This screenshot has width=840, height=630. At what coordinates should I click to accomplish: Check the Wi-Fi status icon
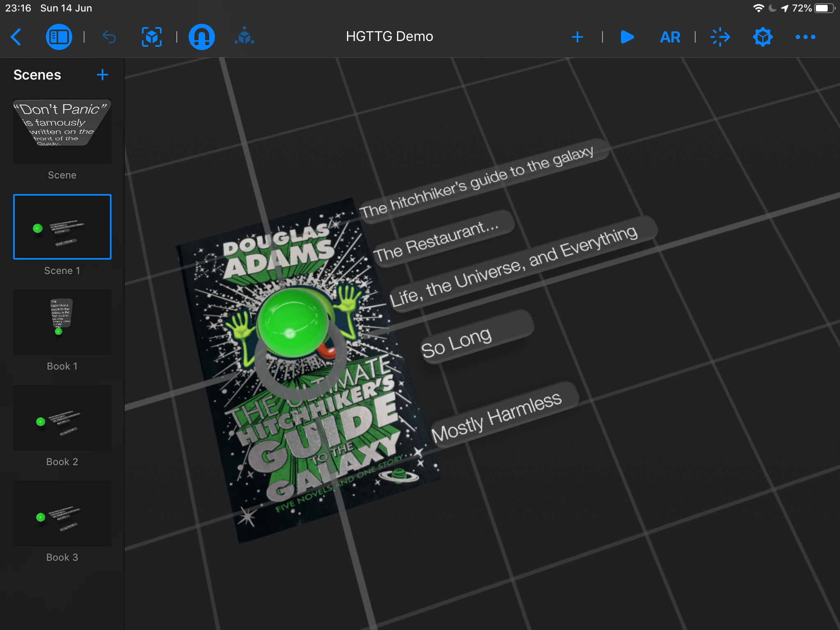758,8
